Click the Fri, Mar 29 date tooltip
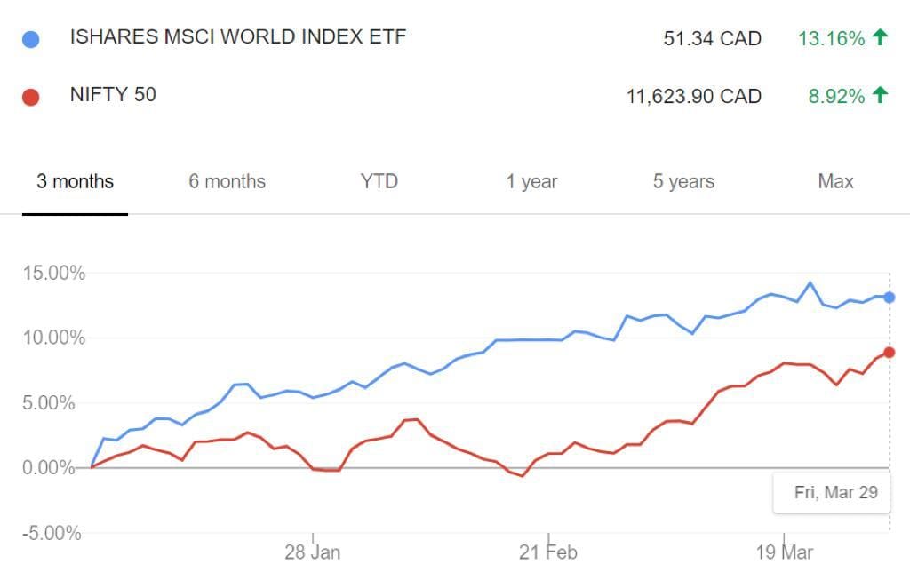This screenshot has height=588, width=910. pos(835,492)
